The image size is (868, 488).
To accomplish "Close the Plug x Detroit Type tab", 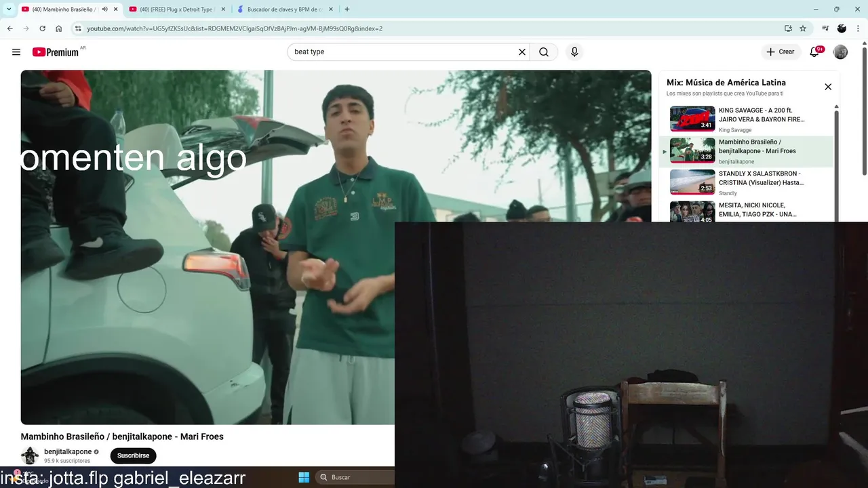I will 223,9.
